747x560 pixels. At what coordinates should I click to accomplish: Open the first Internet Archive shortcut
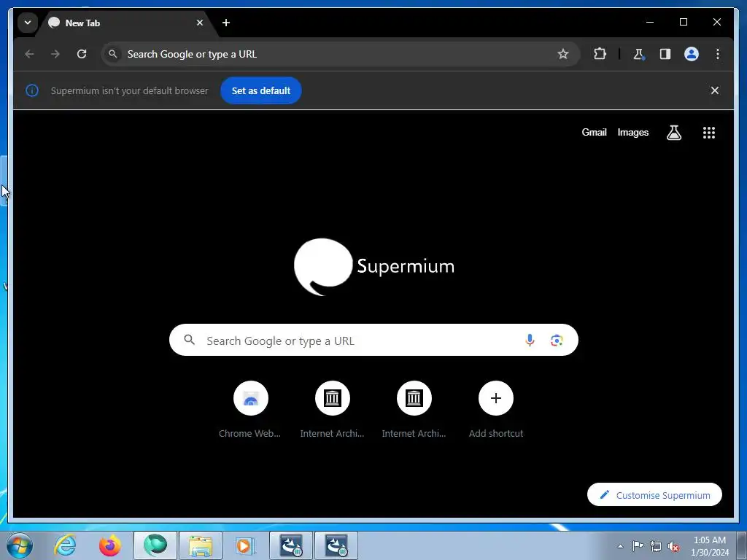332,410
